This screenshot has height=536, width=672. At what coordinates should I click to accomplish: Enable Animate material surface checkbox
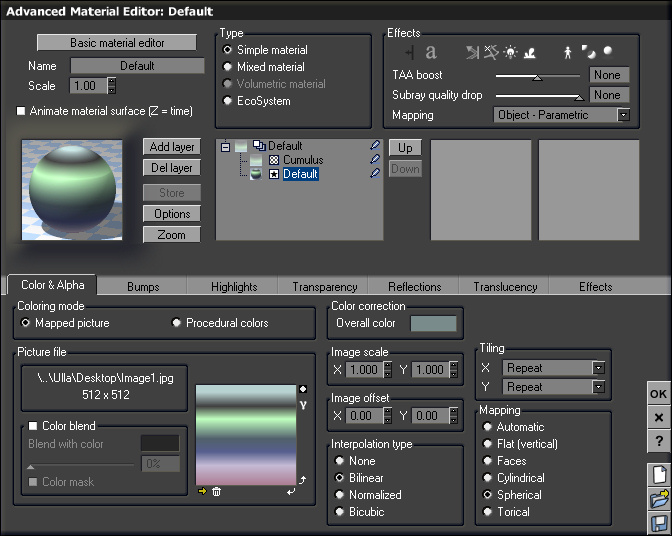21,111
